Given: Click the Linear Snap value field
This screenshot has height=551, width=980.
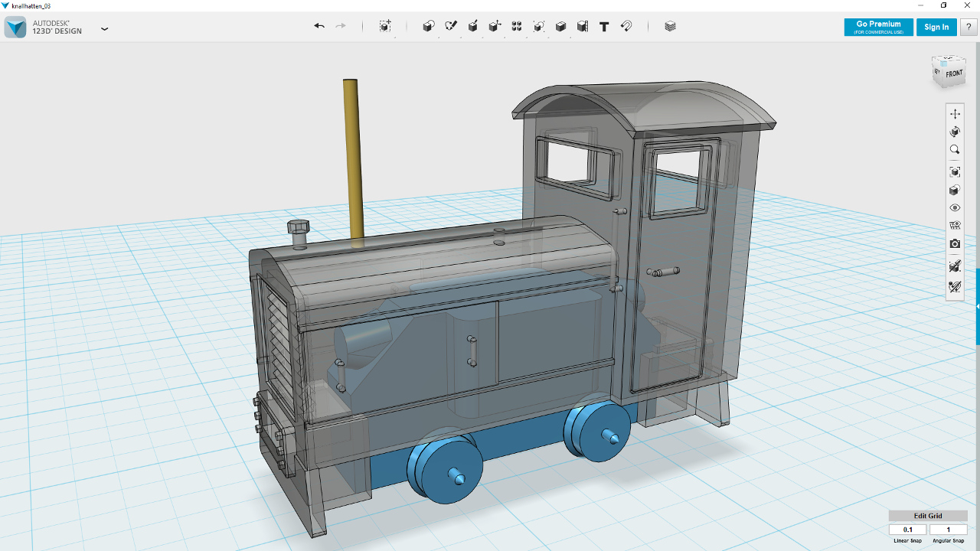Looking at the screenshot, I should [x=908, y=530].
